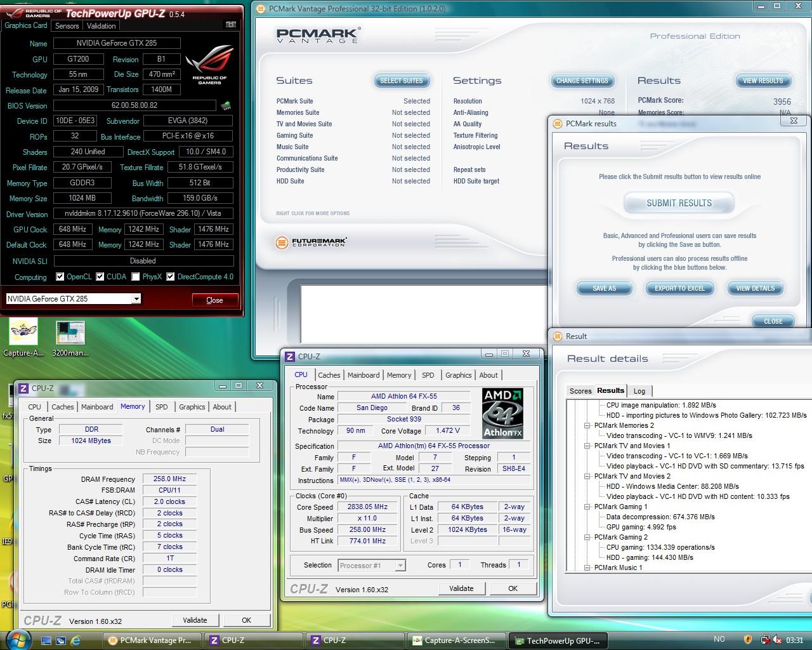This screenshot has height=650, width=812.
Task: Collapse the PCMark TV and Movies 2 node
Action: coord(587,477)
